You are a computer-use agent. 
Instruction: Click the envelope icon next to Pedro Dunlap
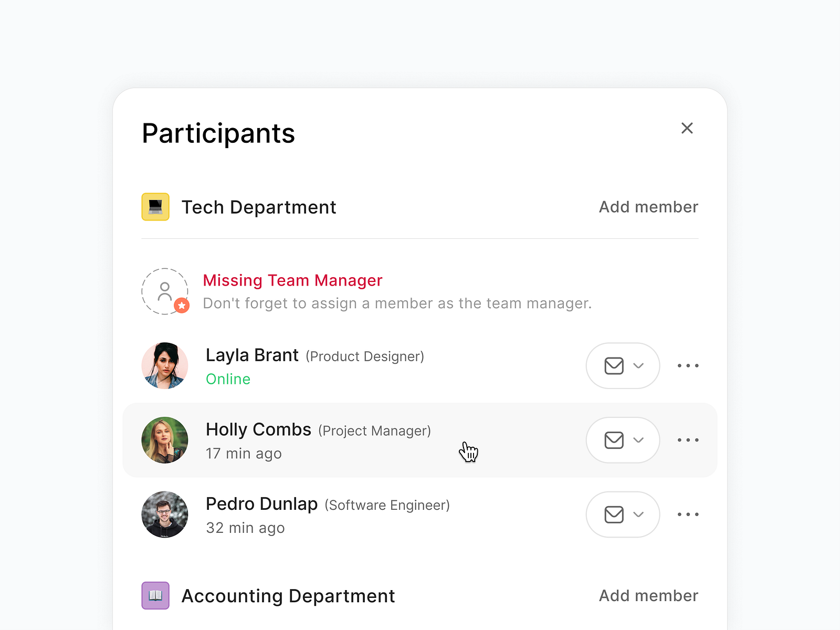[614, 515]
